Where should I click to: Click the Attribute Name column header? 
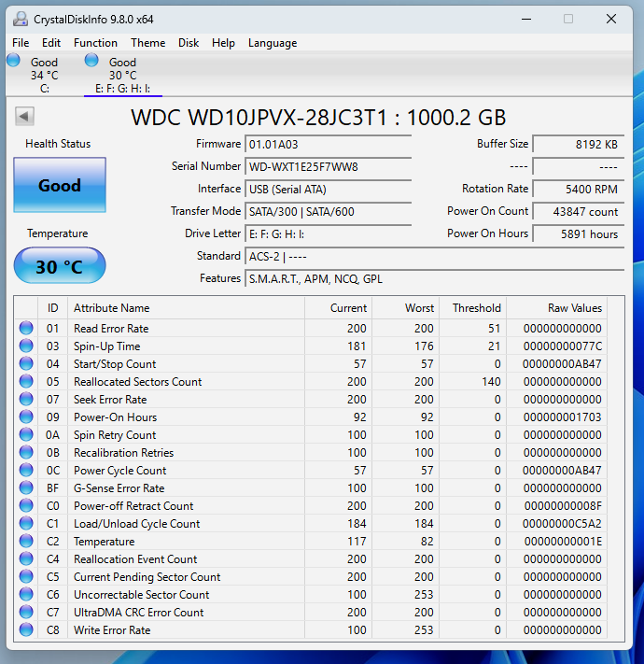pyautogui.click(x=186, y=308)
